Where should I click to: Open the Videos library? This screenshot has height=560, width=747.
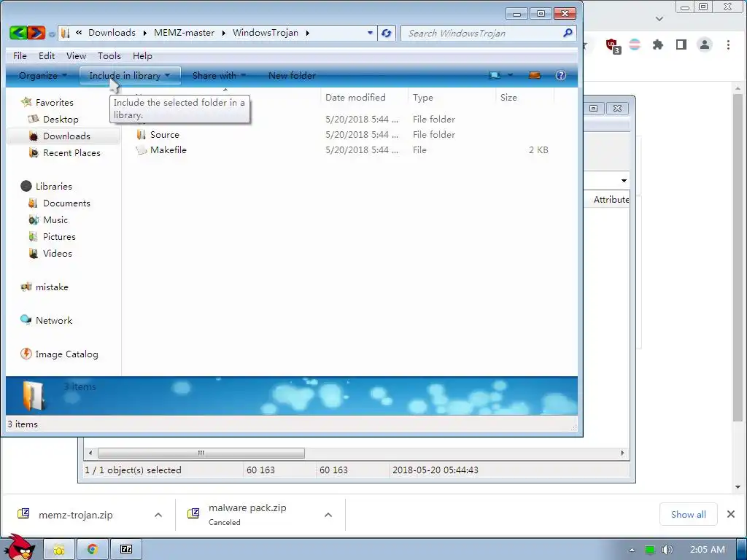coord(57,253)
